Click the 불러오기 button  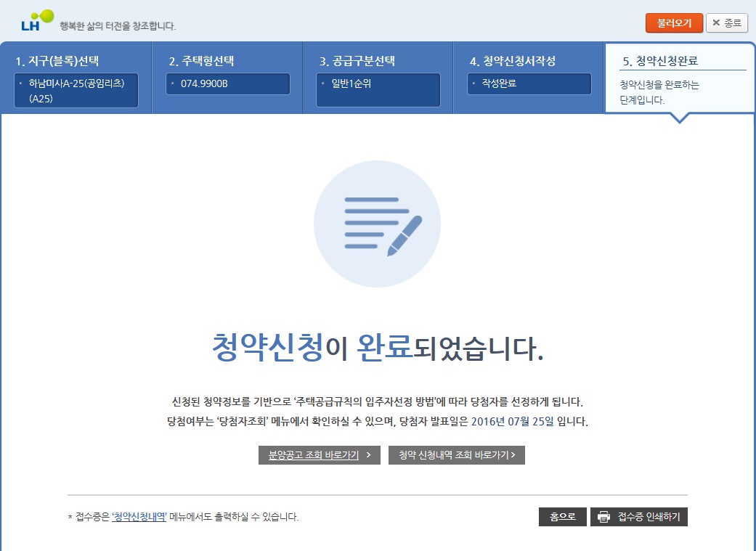[x=674, y=23]
